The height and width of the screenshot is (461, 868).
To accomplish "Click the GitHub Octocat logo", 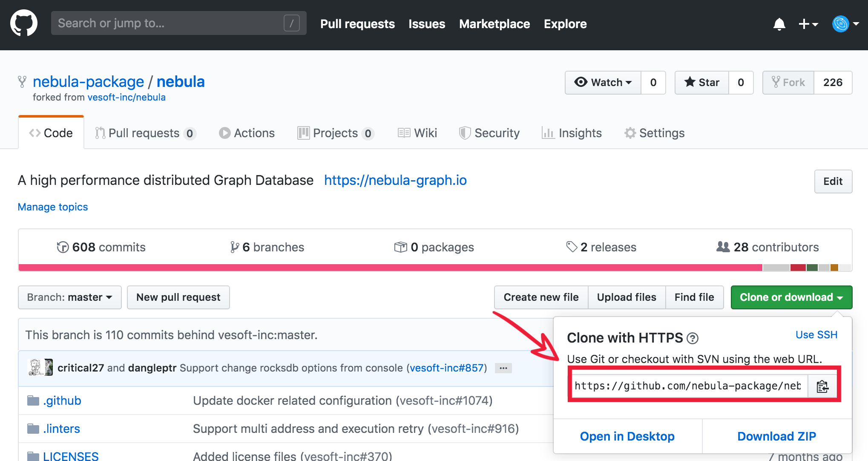I will point(24,23).
